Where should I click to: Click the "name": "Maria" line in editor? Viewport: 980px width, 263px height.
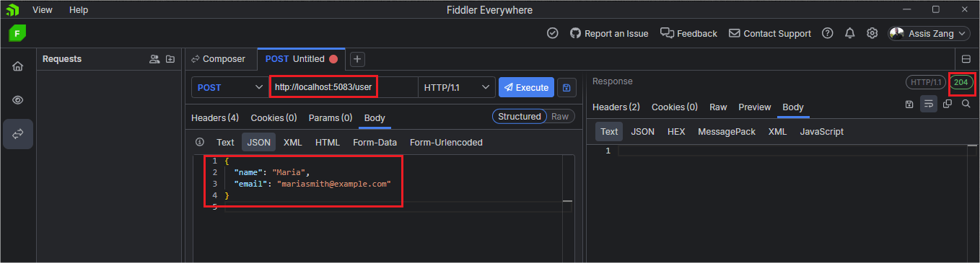pyautogui.click(x=271, y=172)
